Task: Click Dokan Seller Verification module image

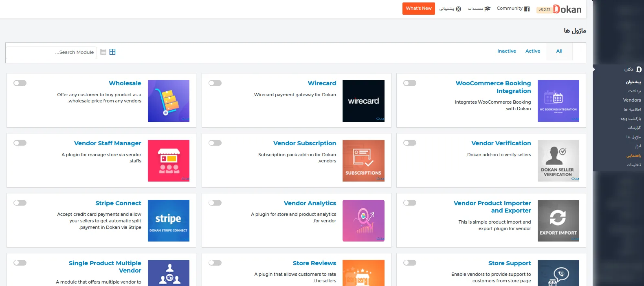Action: (x=558, y=161)
